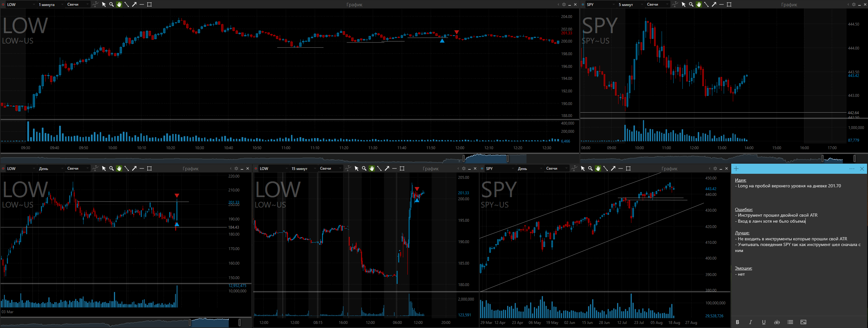This screenshot has width=868, height=328.
Task: Select pointer tool in LOW День chart
Action: [x=104, y=168]
